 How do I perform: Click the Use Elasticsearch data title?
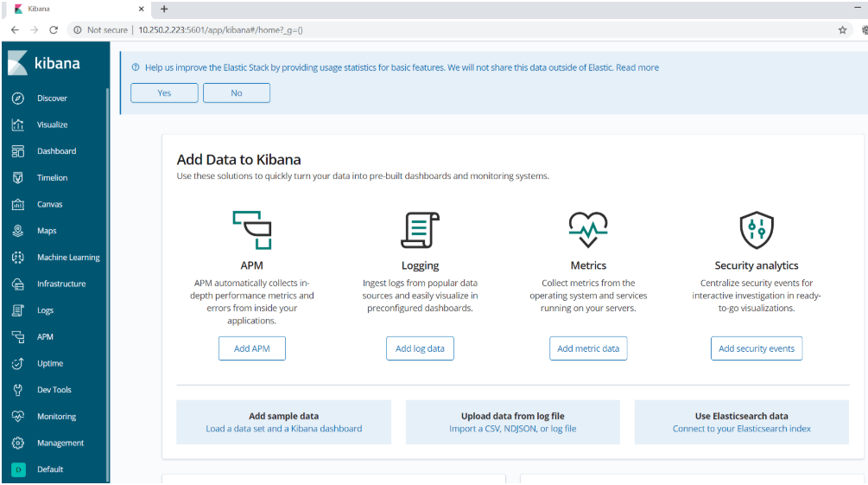pos(742,416)
